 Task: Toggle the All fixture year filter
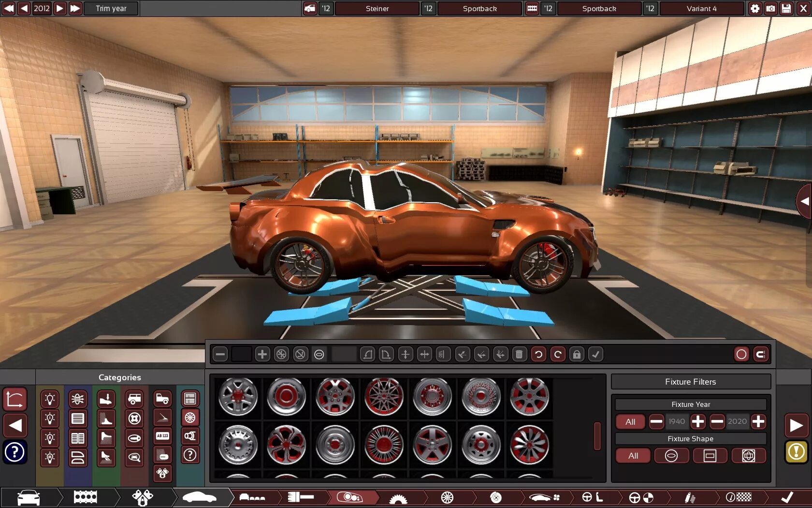coord(630,422)
